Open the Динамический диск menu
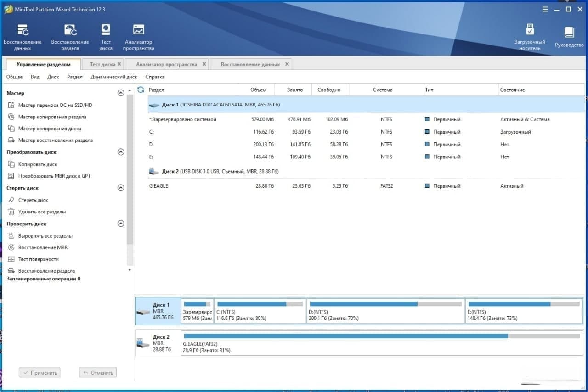This screenshot has width=588, height=392. (114, 77)
